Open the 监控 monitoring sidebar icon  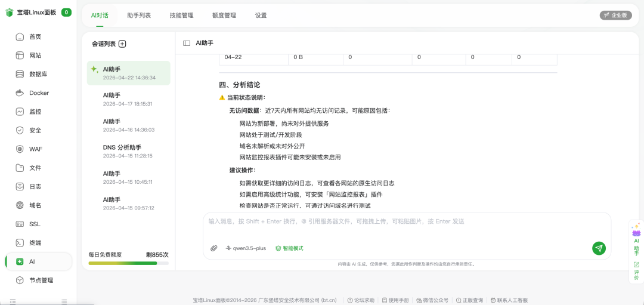click(19, 112)
